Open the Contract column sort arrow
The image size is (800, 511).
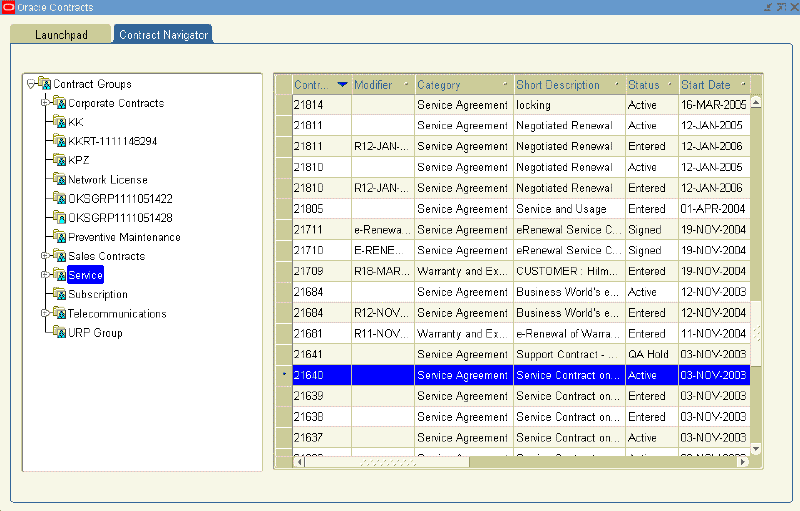tap(342, 84)
